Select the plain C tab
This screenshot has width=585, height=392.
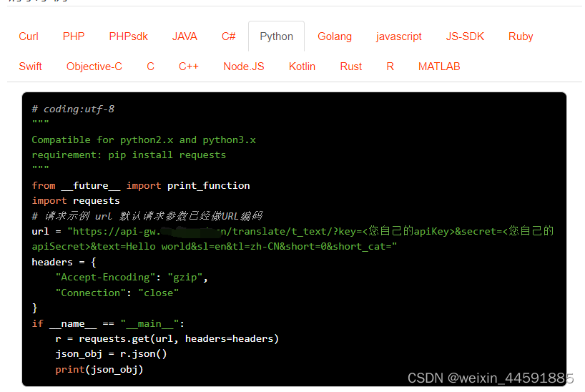pyautogui.click(x=150, y=67)
